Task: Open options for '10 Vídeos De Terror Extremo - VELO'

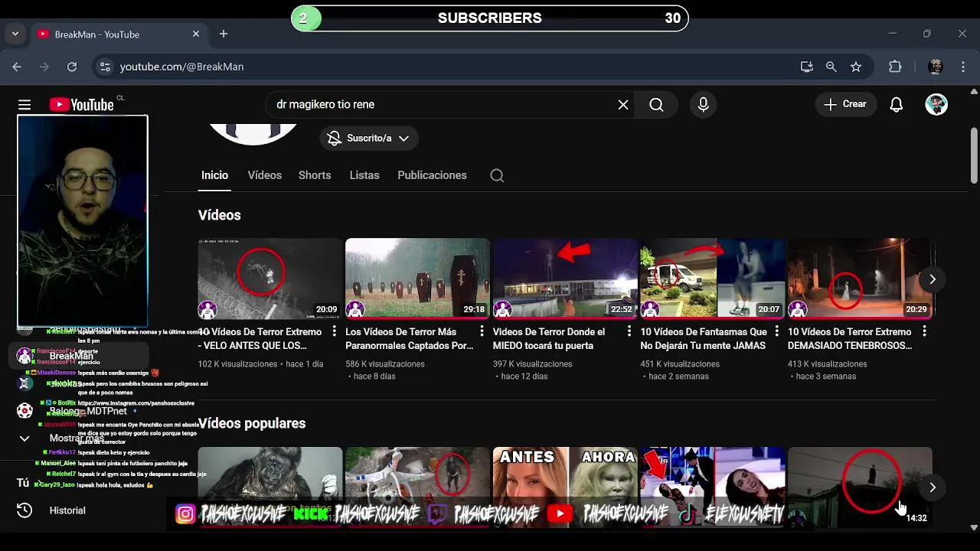Action: [334, 331]
